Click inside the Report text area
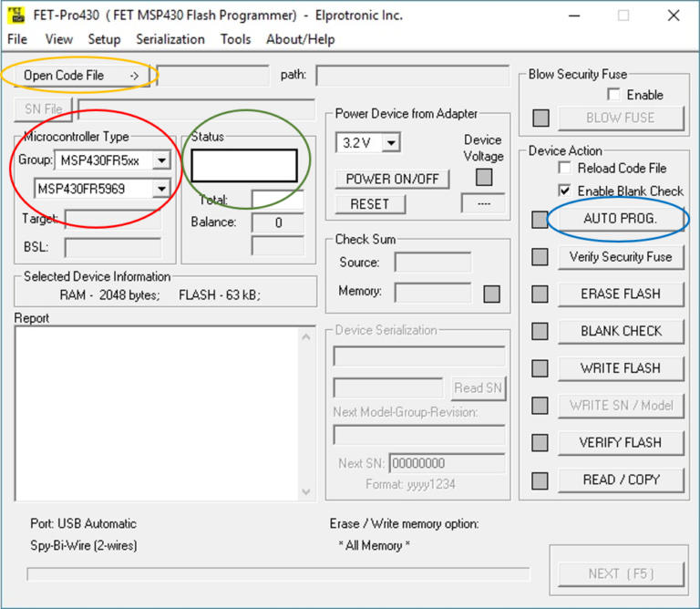 [157, 414]
